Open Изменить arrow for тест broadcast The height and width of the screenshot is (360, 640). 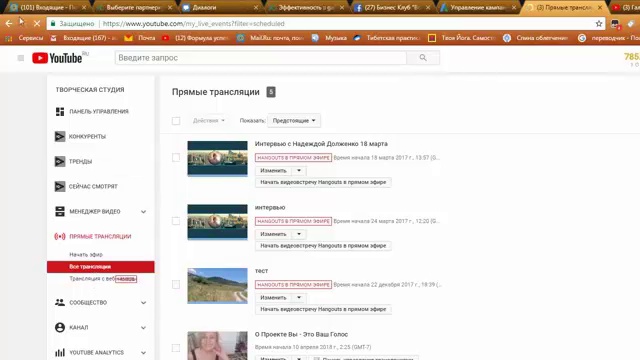coord(299,298)
